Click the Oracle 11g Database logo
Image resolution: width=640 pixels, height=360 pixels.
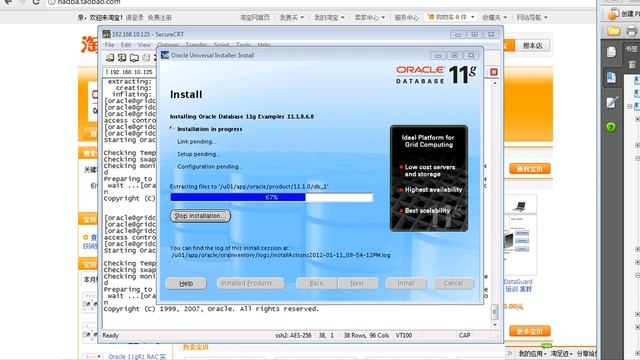coord(436,75)
